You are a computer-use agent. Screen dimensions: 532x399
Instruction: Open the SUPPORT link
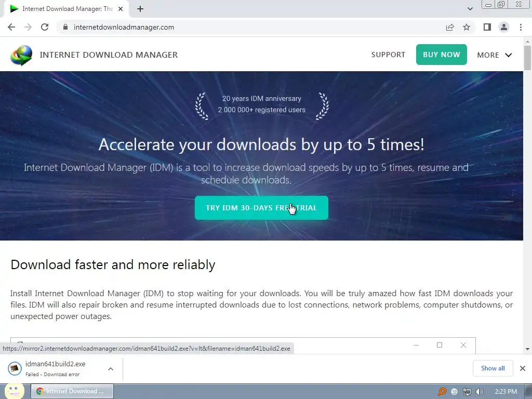(388, 55)
